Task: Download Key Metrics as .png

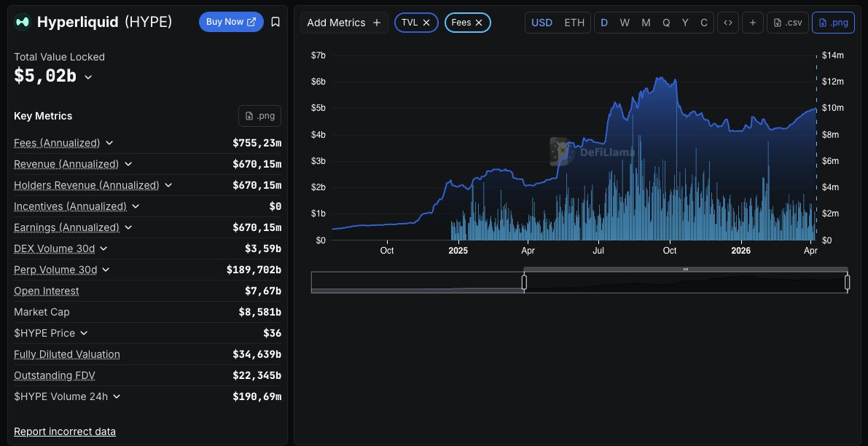Action: pos(259,116)
